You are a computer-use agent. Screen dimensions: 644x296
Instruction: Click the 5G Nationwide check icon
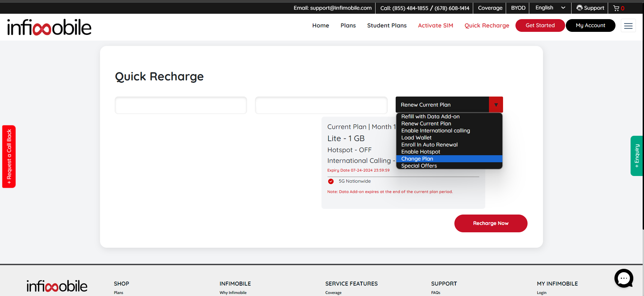tap(331, 181)
